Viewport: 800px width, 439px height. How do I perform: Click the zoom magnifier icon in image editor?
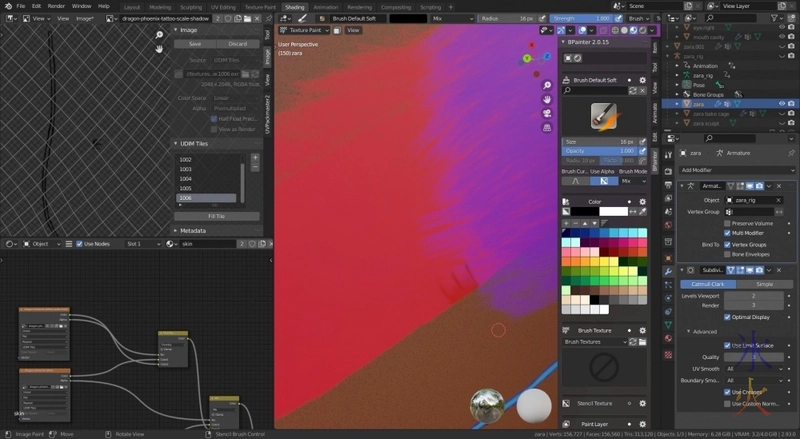point(159,35)
